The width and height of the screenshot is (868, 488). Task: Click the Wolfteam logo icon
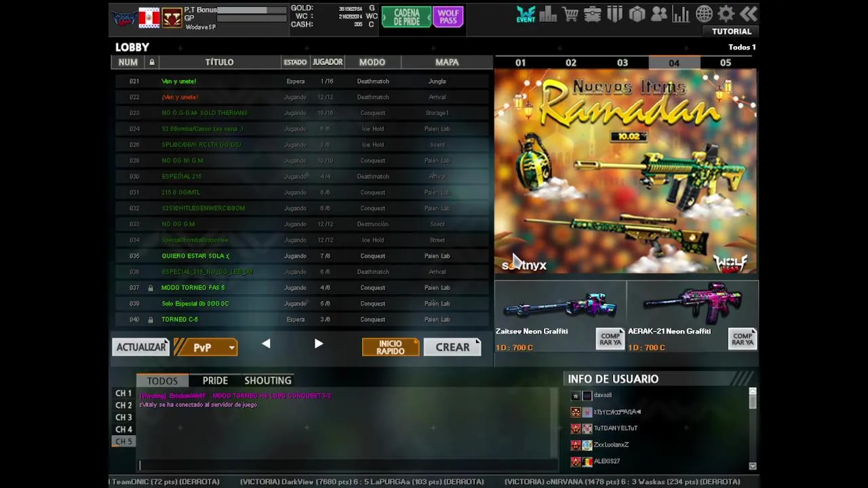[123, 18]
